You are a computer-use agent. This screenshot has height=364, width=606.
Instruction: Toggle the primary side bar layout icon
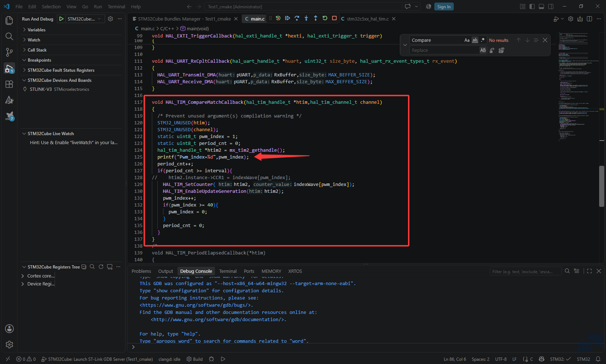[532, 6]
